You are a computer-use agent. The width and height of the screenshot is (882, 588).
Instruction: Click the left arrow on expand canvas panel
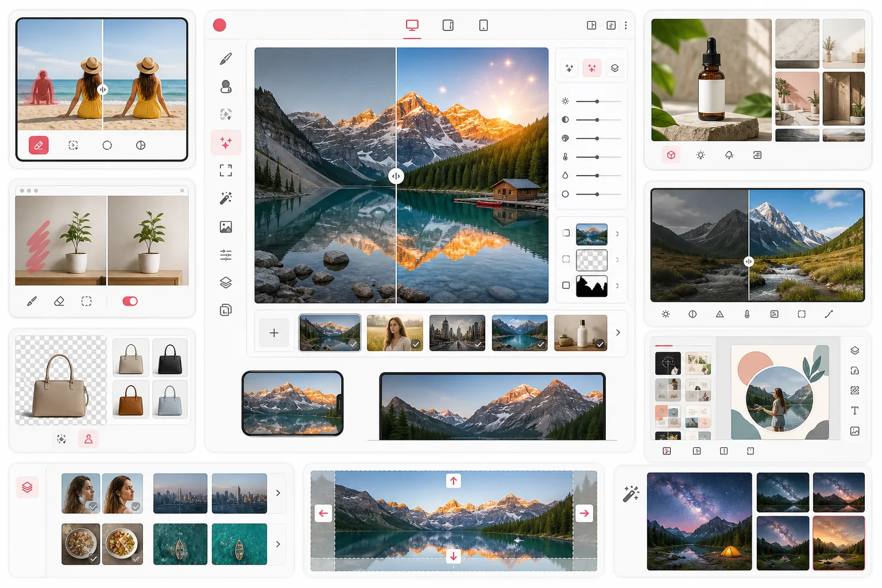323,513
